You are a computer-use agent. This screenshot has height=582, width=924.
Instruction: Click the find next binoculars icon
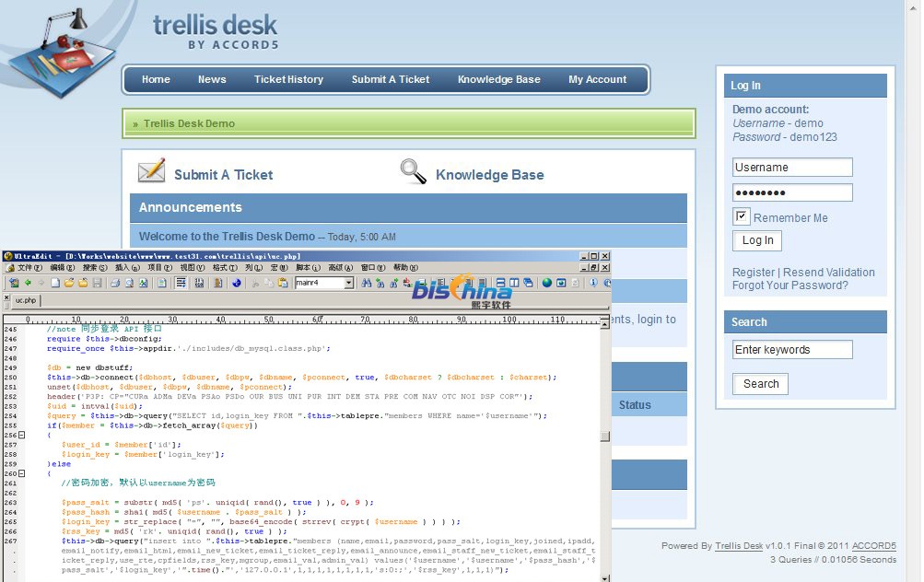393,283
